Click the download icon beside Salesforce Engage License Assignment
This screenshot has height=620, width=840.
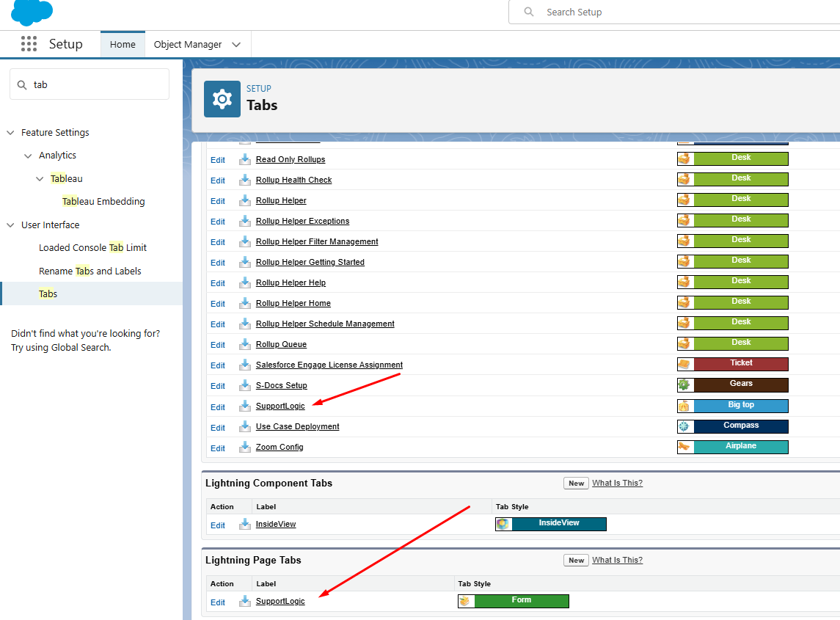tap(245, 365)
